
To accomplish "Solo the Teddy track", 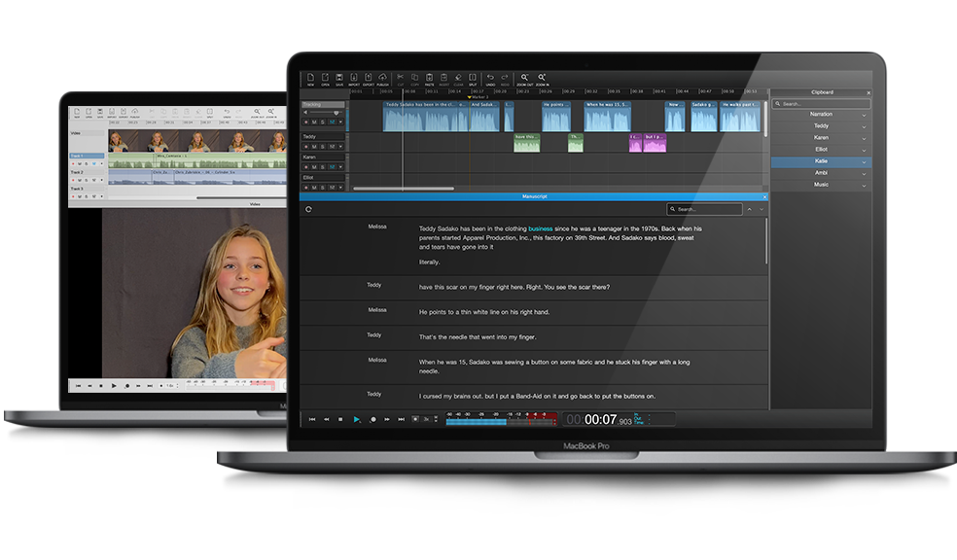I will 323,147.
